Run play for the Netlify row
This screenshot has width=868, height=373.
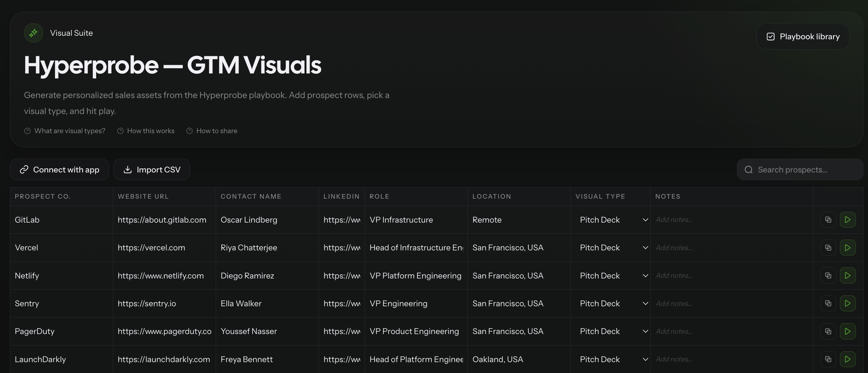tap(848, 276)
